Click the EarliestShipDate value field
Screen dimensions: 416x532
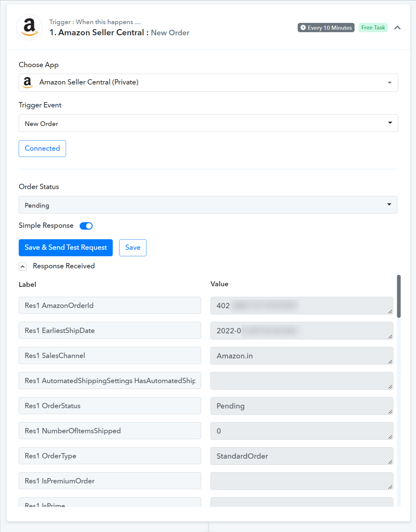[x=302, y=331]
